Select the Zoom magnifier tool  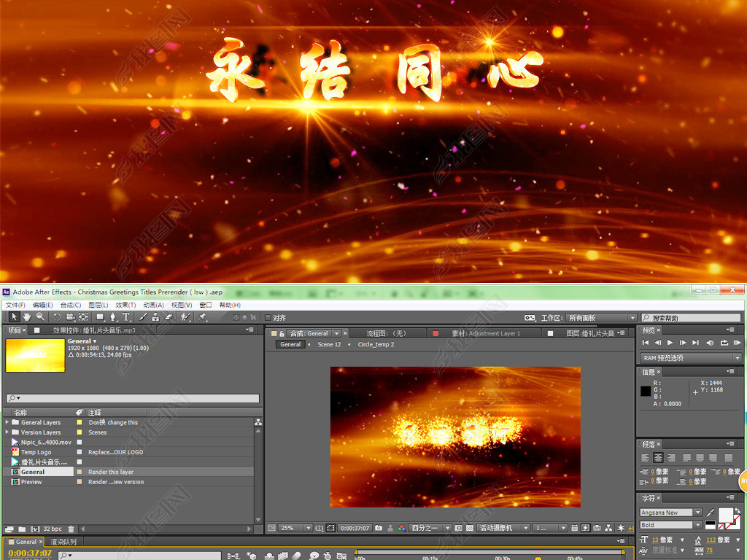(40, 317)
